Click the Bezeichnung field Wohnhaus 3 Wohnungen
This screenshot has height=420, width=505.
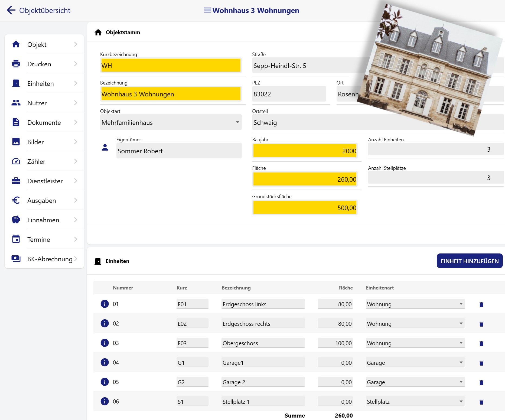[x=171, y=94]
